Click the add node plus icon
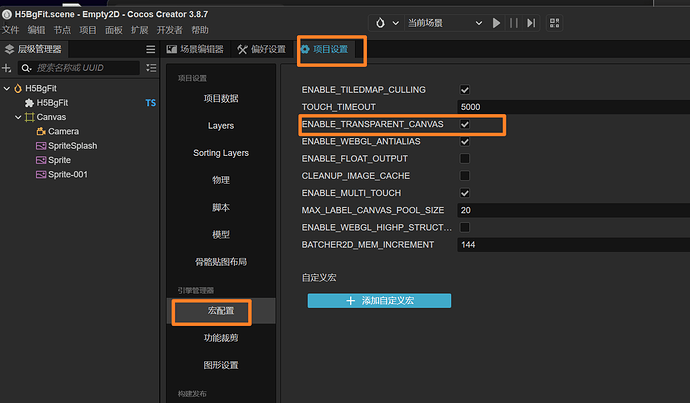690x403 pixels. [x=7, y=68]
